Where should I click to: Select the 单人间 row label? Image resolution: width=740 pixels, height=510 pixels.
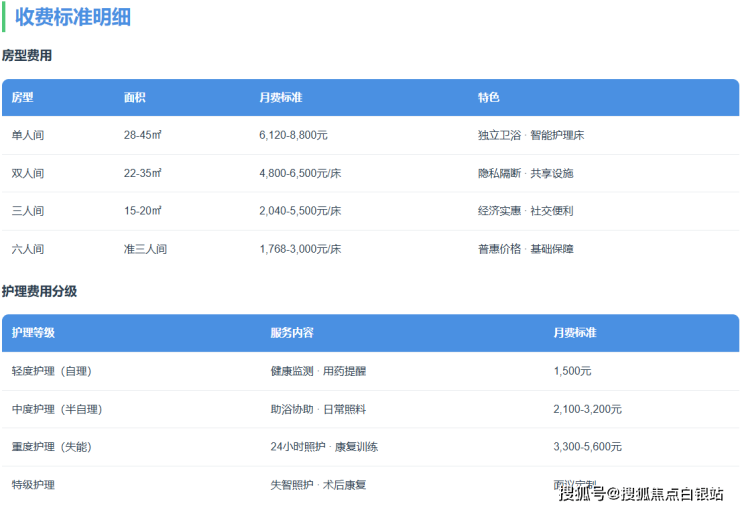pos(28,135)
